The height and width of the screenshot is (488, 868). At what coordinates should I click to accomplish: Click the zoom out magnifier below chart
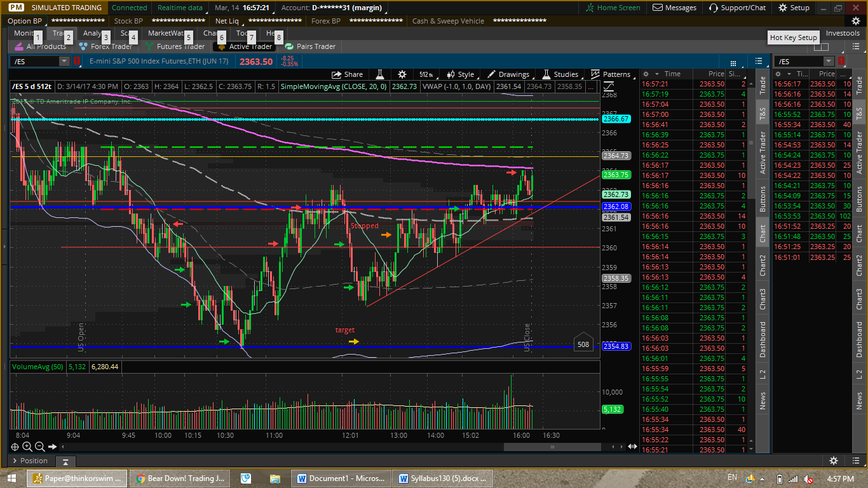pos(40,447)
